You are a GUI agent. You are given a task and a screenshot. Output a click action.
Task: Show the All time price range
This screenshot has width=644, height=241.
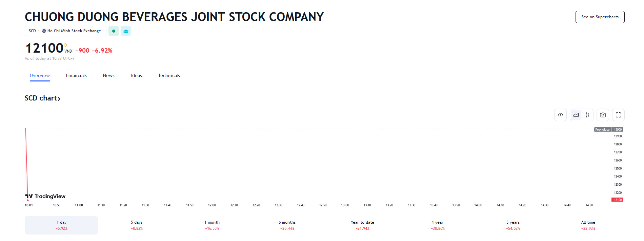588,225
